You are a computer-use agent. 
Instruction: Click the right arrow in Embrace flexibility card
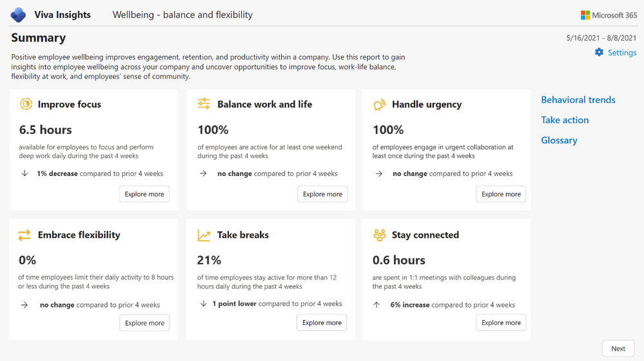(x=24, y=305)
